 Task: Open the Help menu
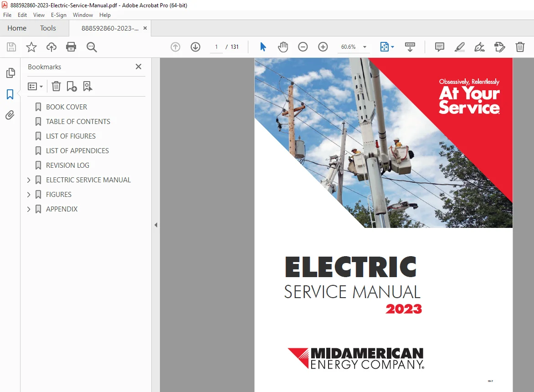[105, 15]
